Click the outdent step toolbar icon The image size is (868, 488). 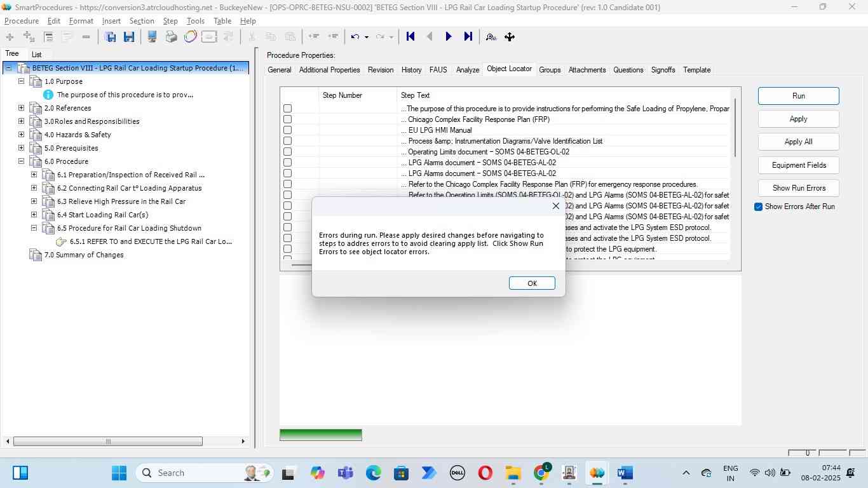coord(313,37)
